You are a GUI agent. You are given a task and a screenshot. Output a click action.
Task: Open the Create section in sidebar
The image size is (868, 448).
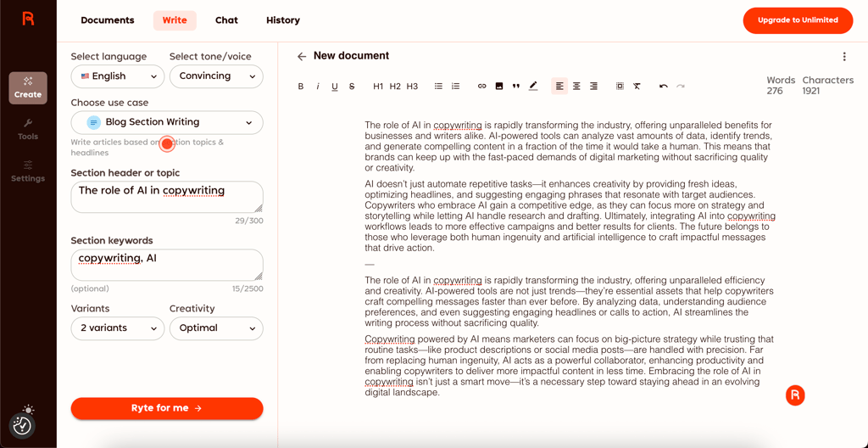(x=28, y=87)
